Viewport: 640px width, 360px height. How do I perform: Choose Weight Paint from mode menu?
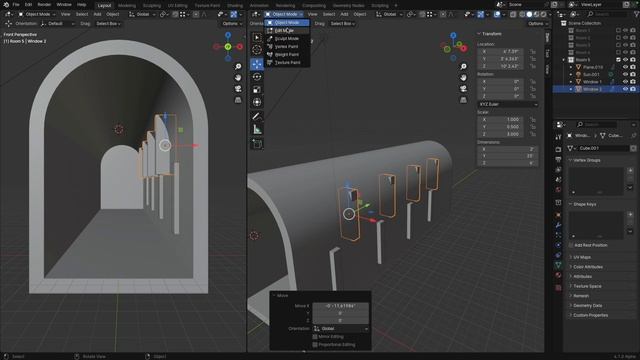pyautogui.click(x=287, y=54)
